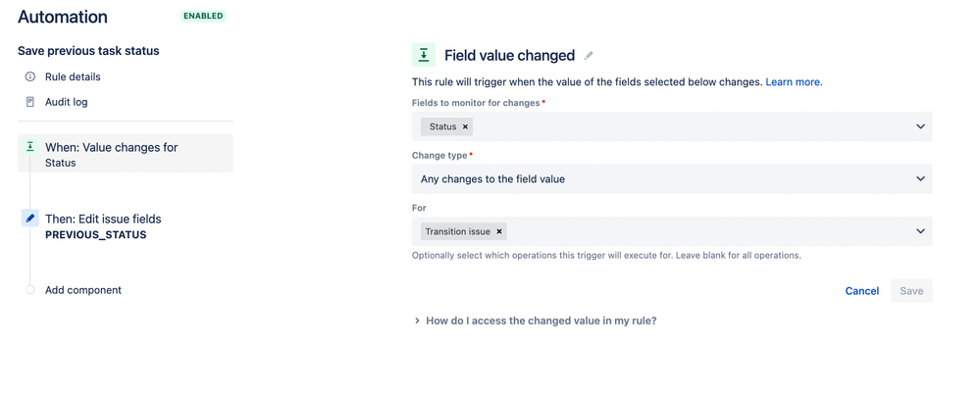Image resolution: width=980 pixels, height=395 pixels.
Task: Click the Audit log document icon
Action: pyautogui.click(x=30, y=102)
